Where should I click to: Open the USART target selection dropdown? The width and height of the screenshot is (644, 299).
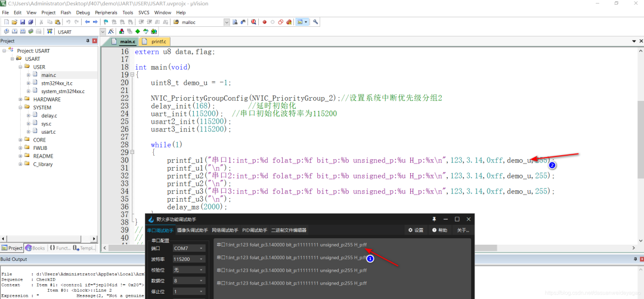click(103, 32)
